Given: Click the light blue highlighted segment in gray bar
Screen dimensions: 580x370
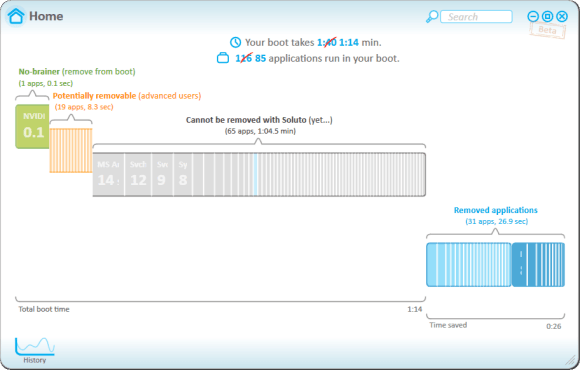Looking at the screenshot, I should point(255,174).
